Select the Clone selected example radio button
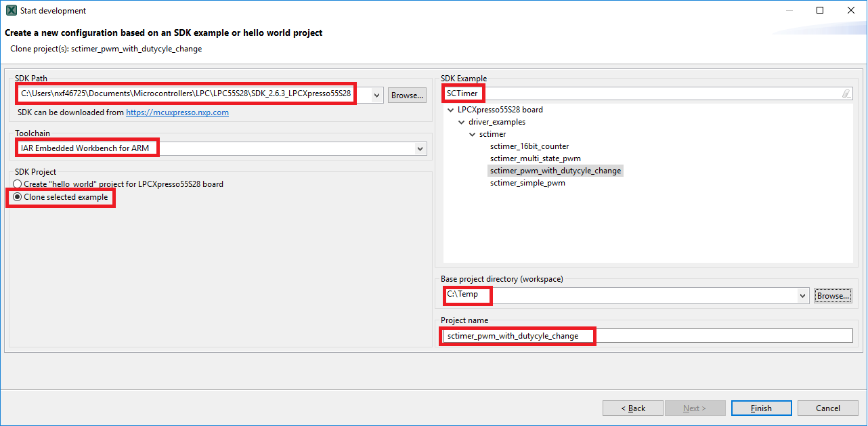This screenshot has height=426, width=868. point(18,197)
